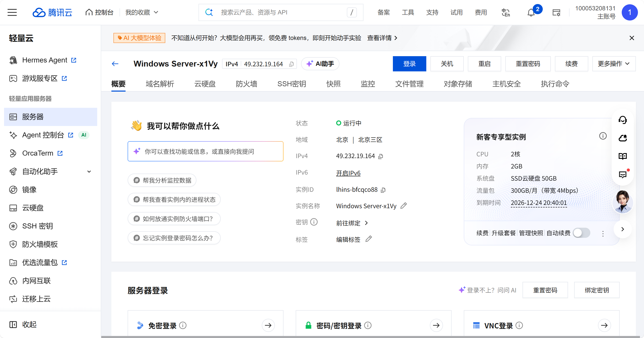
Task: Click the blue Login button
Action: click(x=409, y=64)
